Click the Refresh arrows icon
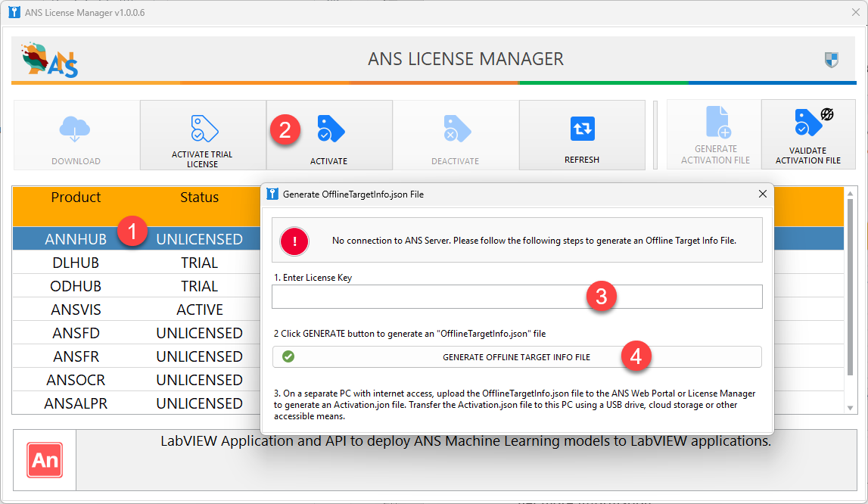 coord(582,129)
